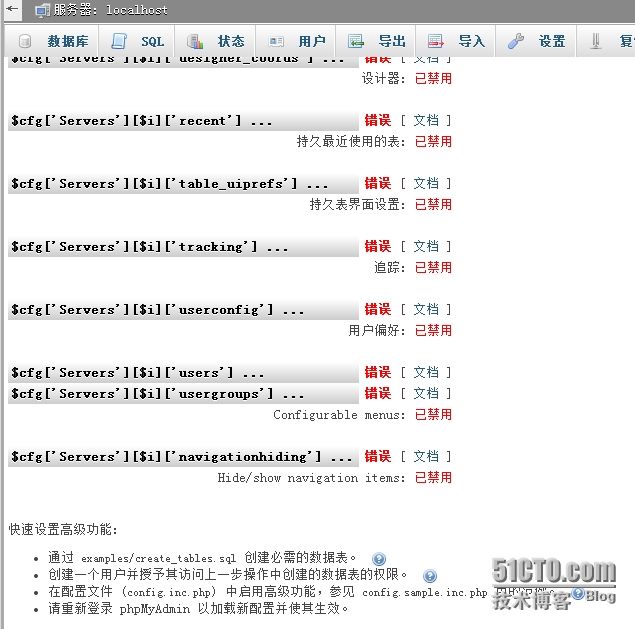Viewport: 635px width, 629px height.
Task: Open 文档 link for the 'users' setting
Action: coord(426,372)
